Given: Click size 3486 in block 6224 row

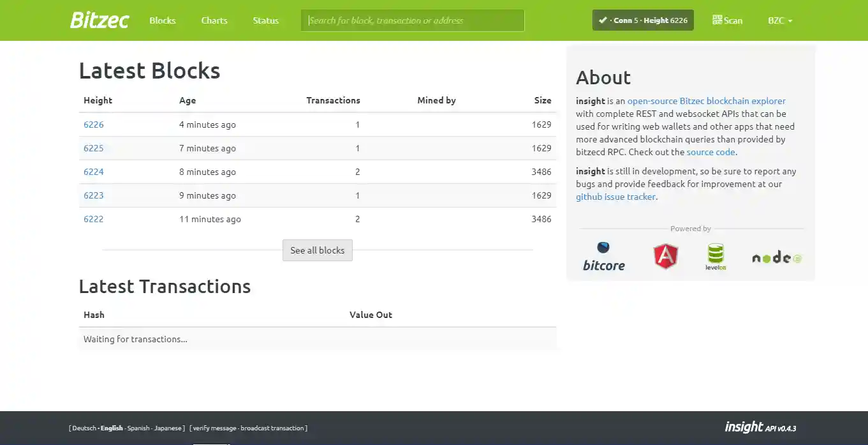Looking at the screenshot, I should point(541,172).
